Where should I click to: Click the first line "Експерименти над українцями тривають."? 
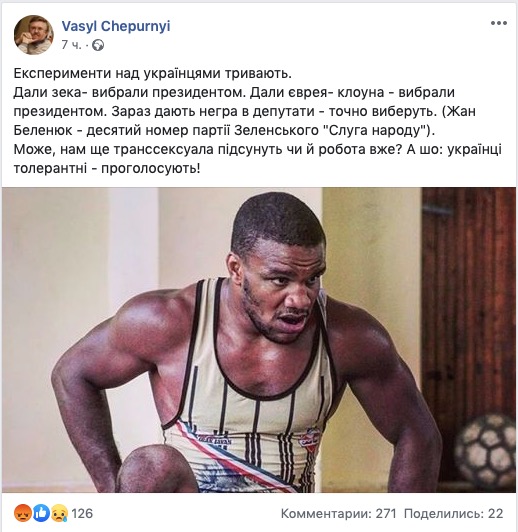[x=153, y=74]
